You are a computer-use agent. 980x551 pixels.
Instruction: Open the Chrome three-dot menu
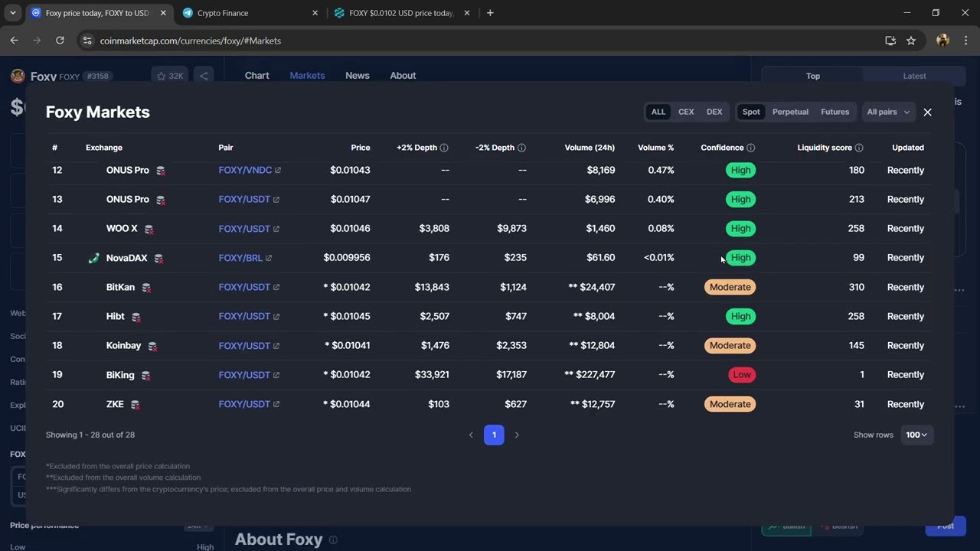coord(966,41)
